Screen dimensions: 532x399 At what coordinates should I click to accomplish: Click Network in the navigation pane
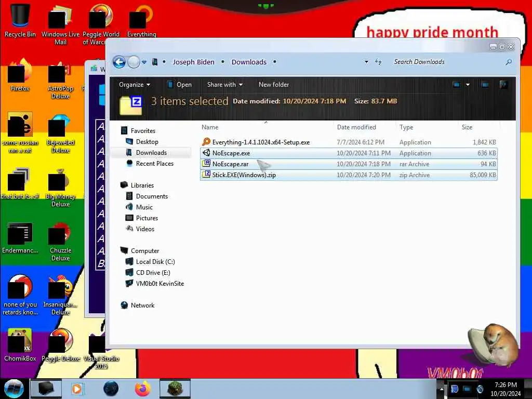142,305
